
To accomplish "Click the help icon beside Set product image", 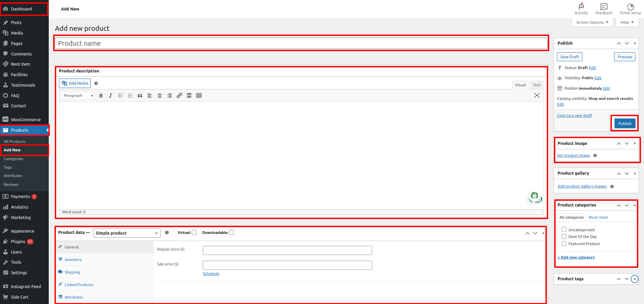I will [x=595, y=155].
